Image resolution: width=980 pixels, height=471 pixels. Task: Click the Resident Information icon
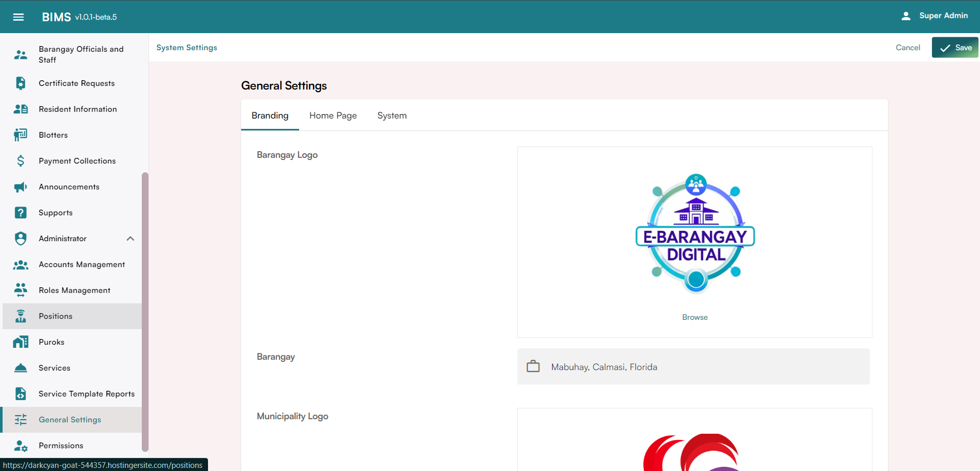[x=21, y=109]
